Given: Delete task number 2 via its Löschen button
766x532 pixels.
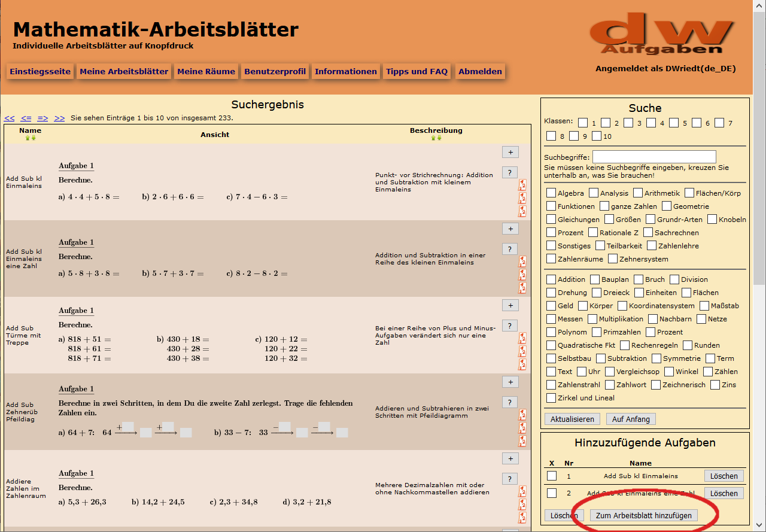Looking at the screenshot, I should click(x=724, y=493).
